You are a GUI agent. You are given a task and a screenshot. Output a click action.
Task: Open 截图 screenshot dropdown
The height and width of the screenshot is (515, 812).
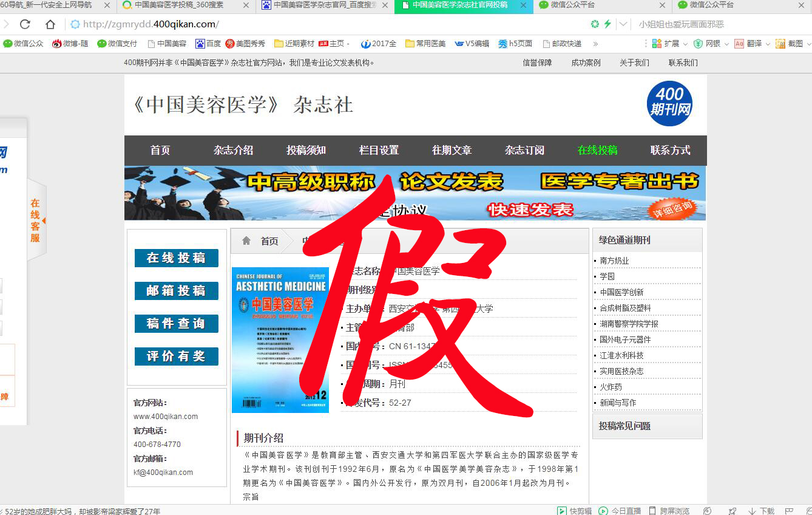point(793,44)
